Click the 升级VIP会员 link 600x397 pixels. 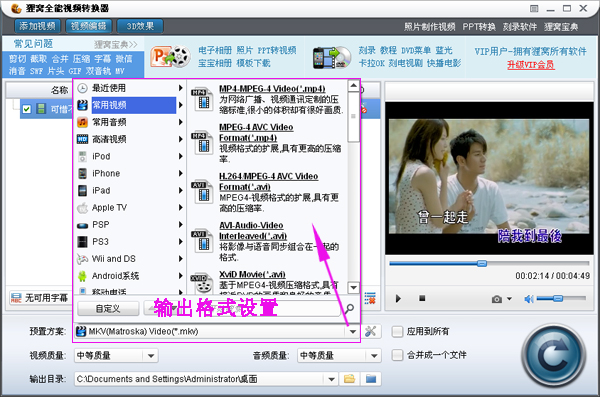[x=531, y=65]
